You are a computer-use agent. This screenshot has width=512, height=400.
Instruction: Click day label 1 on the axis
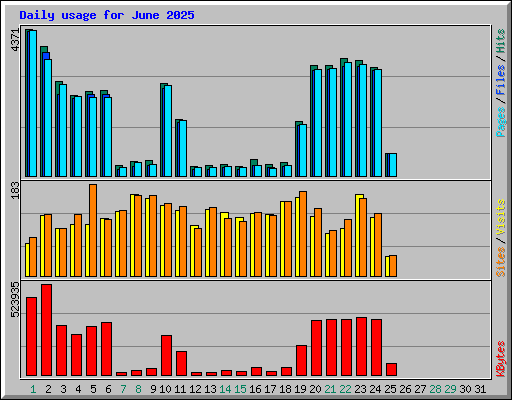point(33,389)
